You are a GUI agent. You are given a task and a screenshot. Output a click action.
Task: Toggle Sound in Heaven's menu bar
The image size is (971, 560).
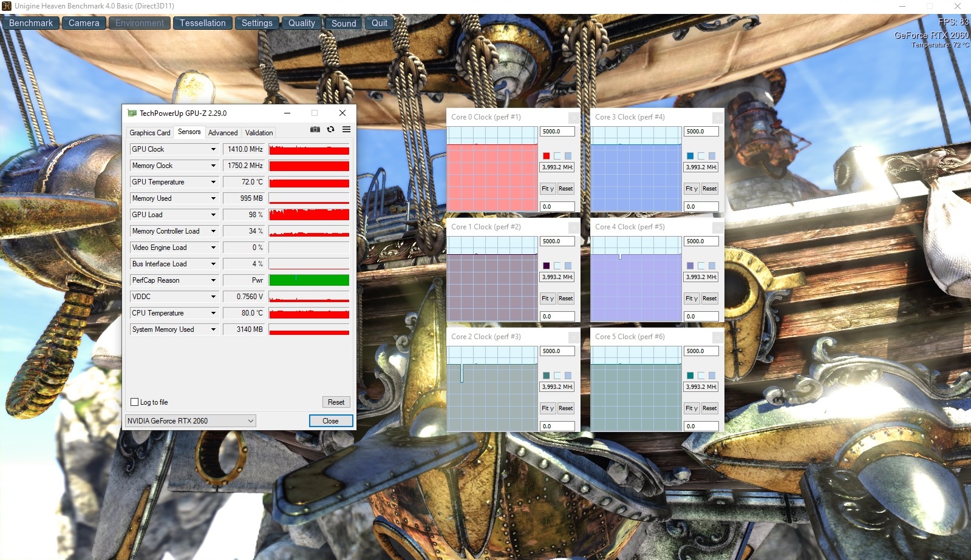344,23
